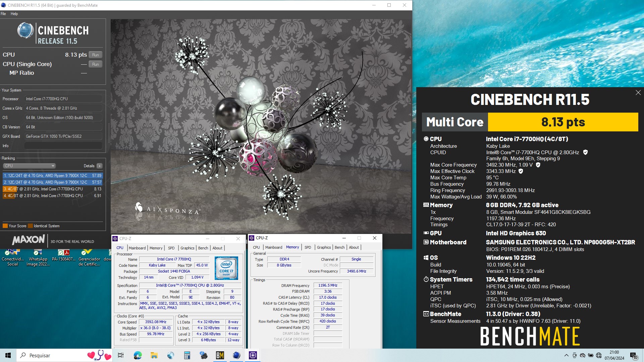Click the battery charging tray icon
Image resolution: width=644 pixels, height=362 pixels.
point(591,355)
